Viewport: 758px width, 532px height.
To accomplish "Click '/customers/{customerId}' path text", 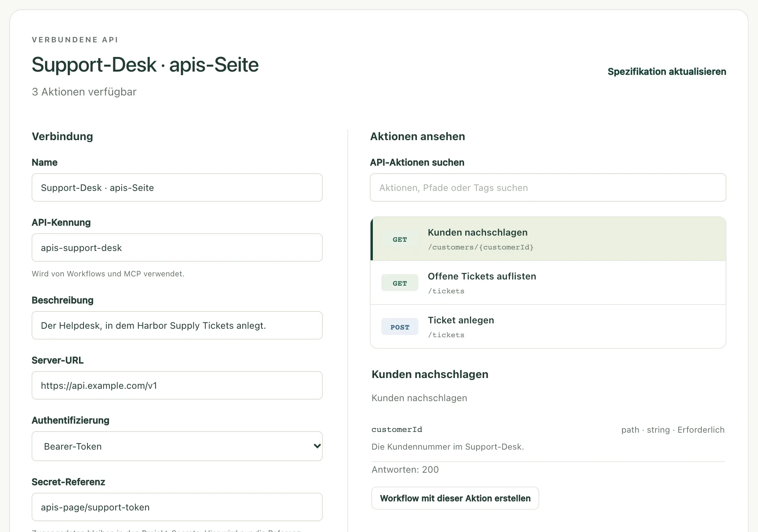I will click(x=481, y=247).
